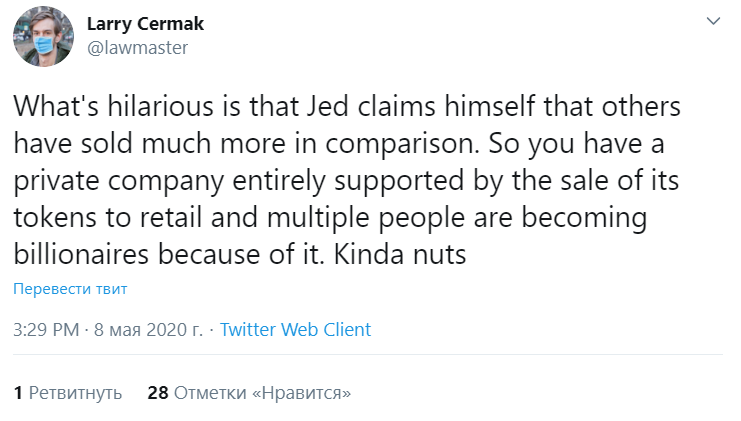The width and height of the screenshot is (741, 421).
Task: Click the date "8 мая 2020 г."
Action: tap(149, 329)
